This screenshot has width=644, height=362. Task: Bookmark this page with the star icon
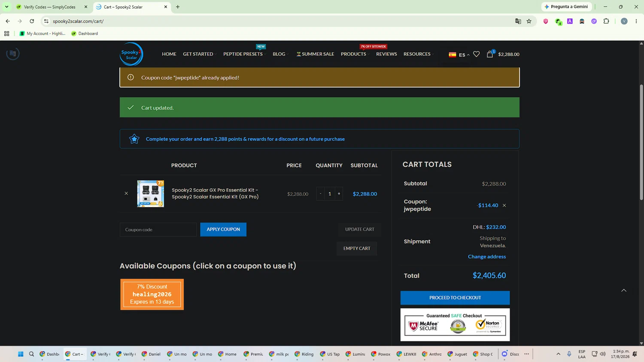(529, 21)
